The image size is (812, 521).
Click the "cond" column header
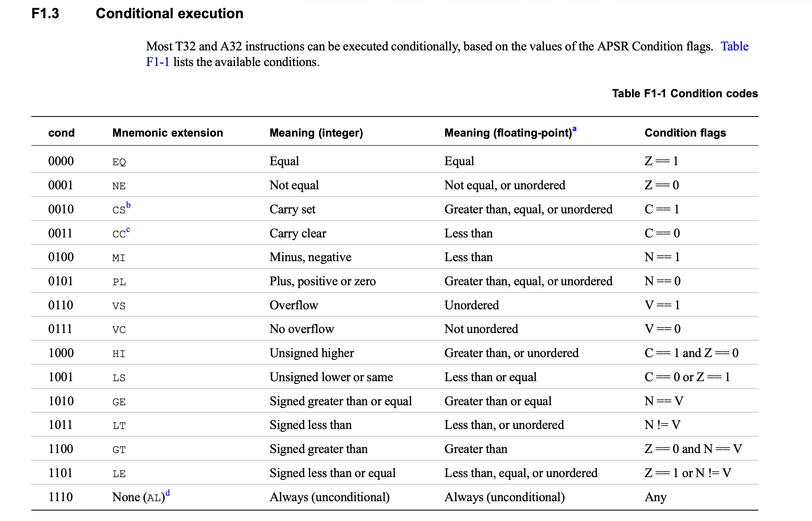pyautogui.click(x=61, y=133)
